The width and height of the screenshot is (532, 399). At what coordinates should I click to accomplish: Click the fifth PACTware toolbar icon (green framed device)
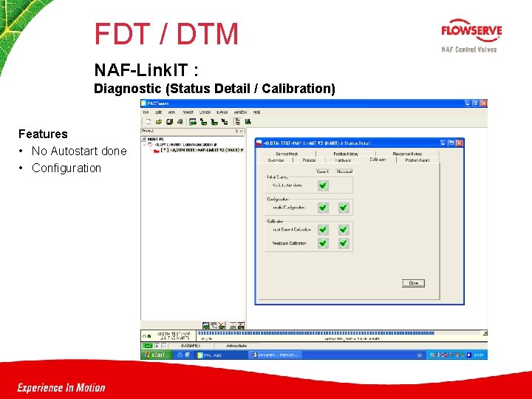(x=193, y=122)
